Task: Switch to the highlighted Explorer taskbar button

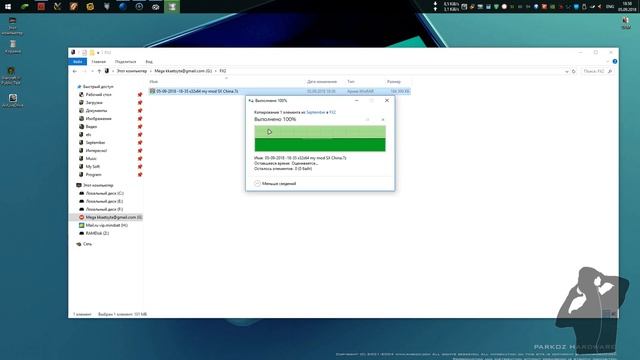Action: (x=172, y=7)
